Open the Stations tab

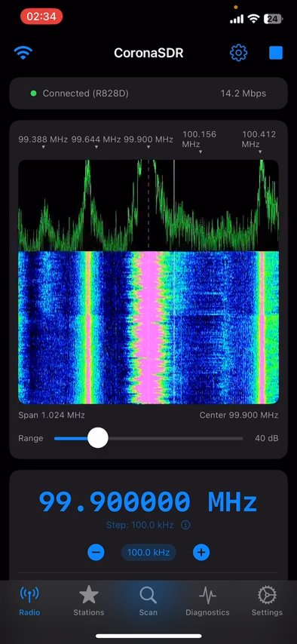click(89, 601)
